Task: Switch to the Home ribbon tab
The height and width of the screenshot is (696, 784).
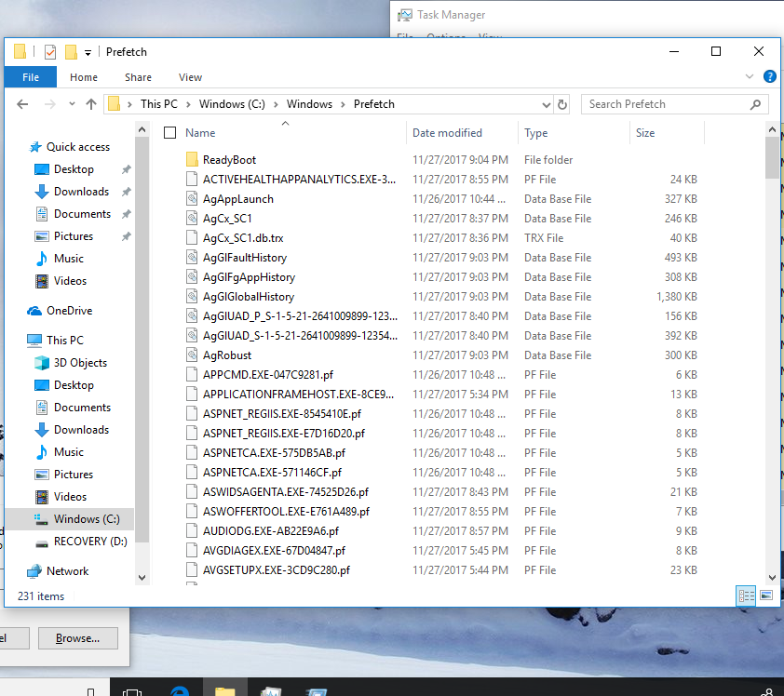Action: pyautogui.click(x=84, y=77)
